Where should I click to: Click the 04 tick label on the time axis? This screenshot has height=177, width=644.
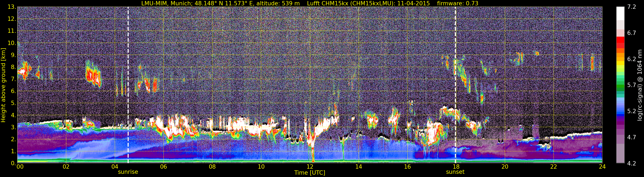[115, 167]
